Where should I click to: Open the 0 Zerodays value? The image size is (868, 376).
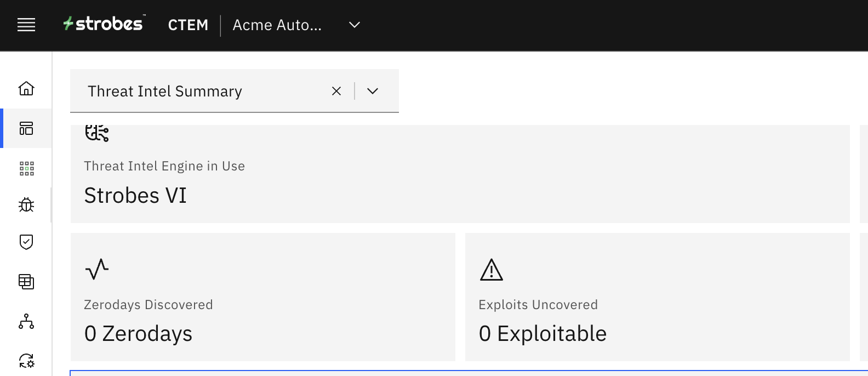tap(138, 334)
